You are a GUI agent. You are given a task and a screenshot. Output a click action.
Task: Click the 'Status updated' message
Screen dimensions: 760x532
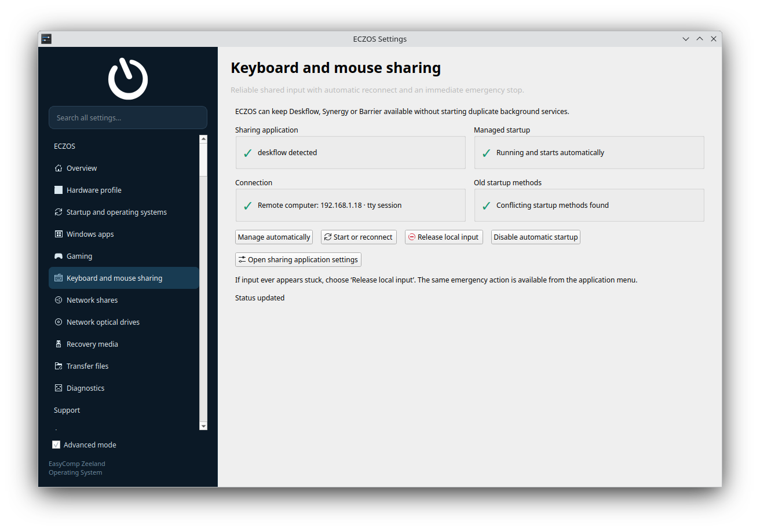tap(260, 298)
